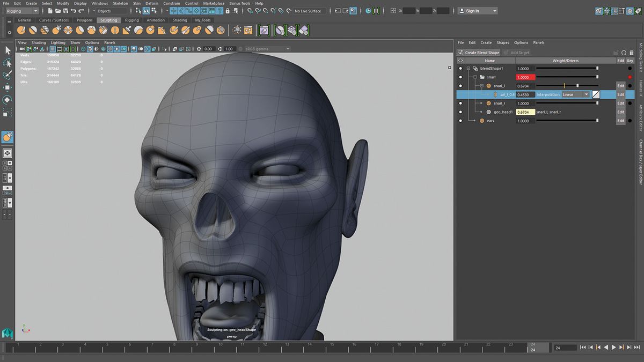Open the Shapes menu in the Shape Editor
The width and height of the screenshot is (644, 362).
[503, 42]
